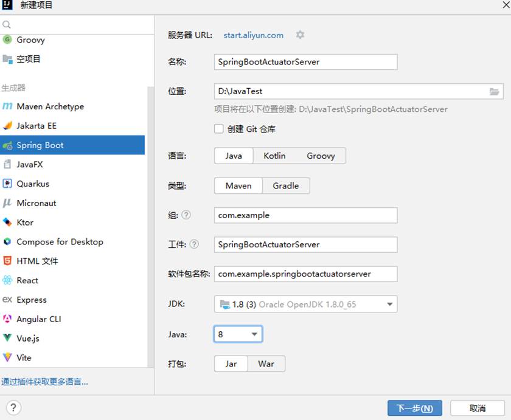Open server URL settings gear
Viewport: 511px width, 420px height.
pos(300,35)
